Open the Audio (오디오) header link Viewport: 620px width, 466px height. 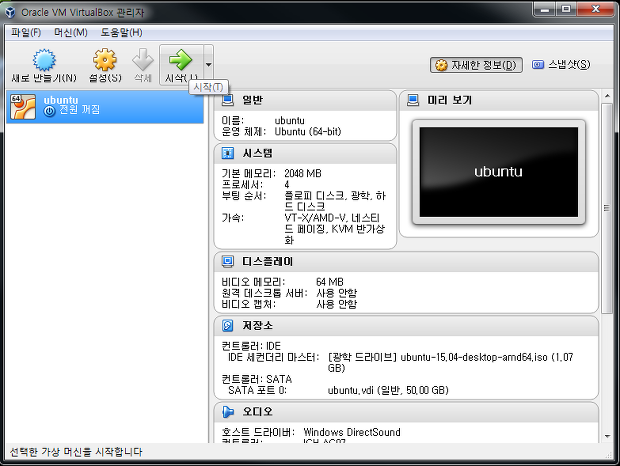(x=257, y=411)
